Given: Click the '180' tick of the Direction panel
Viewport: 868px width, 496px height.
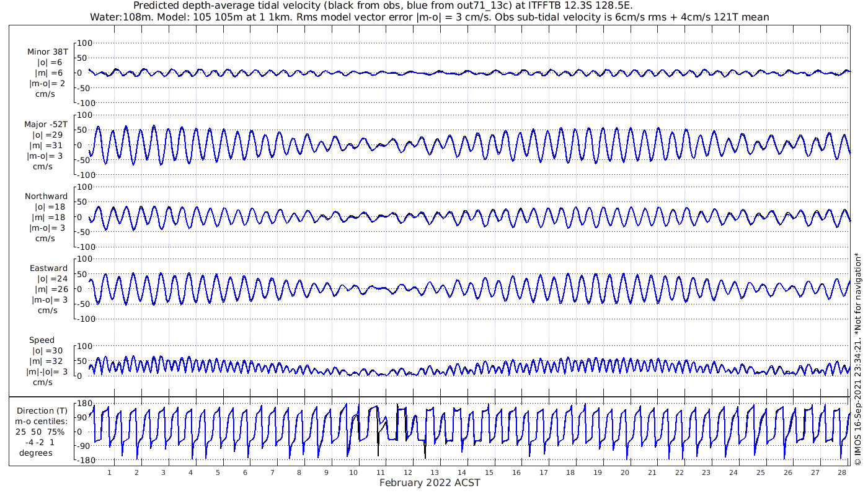Looking at the screenshot, I should click(x=84, y=404).
